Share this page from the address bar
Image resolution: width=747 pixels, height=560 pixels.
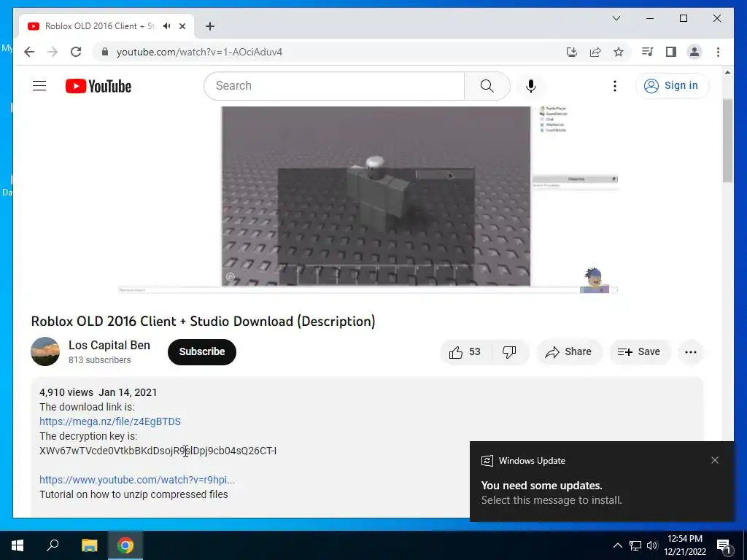(x=595, y=52)
